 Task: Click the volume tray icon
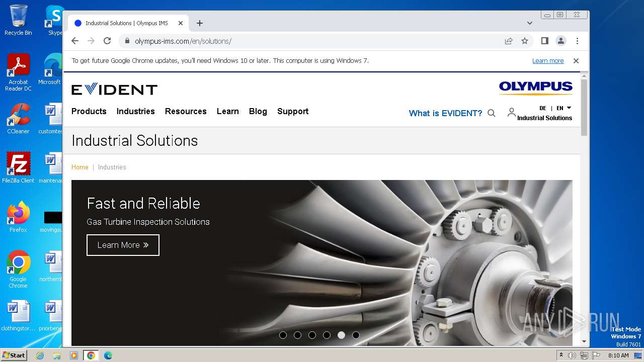(x=572, y=355)
